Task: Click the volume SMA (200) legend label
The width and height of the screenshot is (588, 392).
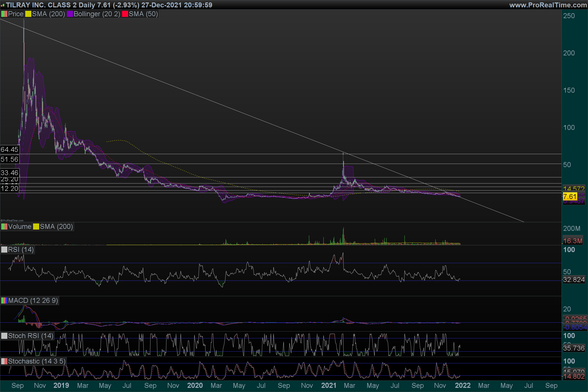Action: [56, 226]
